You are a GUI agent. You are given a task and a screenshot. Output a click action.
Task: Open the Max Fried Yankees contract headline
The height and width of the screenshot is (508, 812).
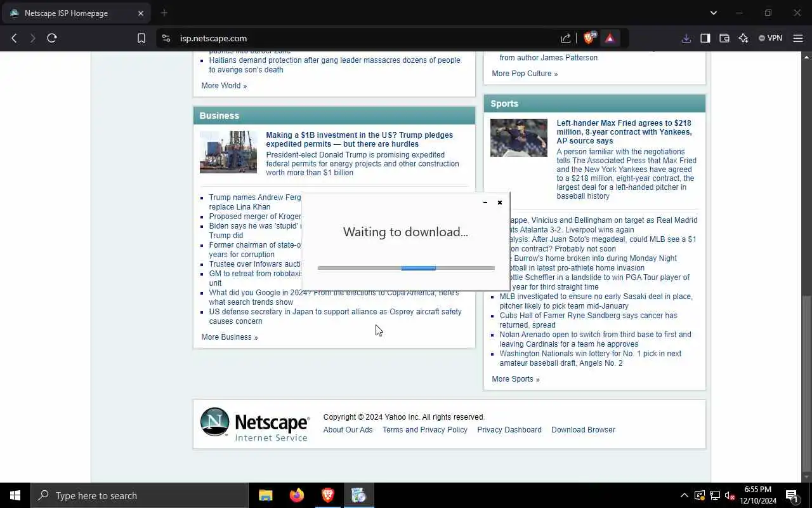click(624, 132)
